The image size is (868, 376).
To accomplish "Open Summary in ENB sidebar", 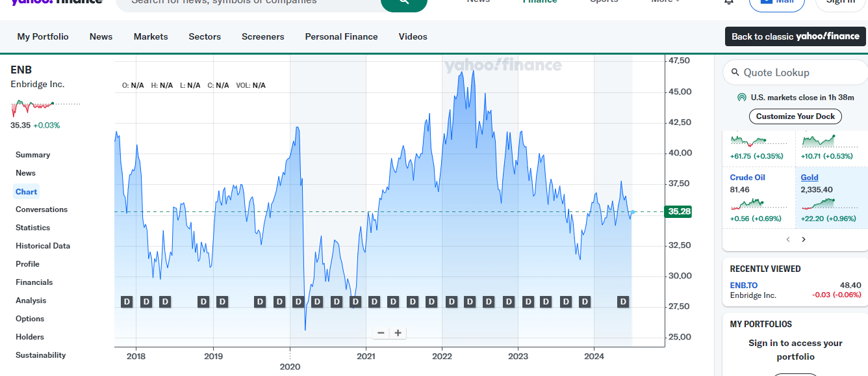I will (x=33, y=155).
